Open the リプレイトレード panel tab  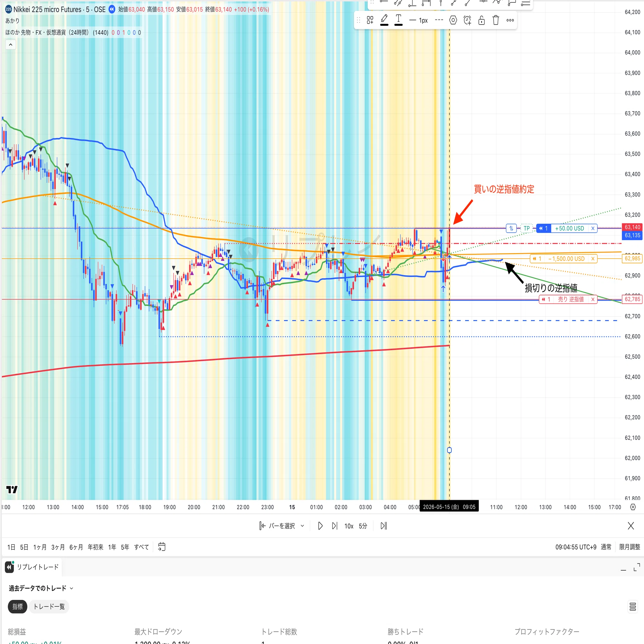point(32,567)
